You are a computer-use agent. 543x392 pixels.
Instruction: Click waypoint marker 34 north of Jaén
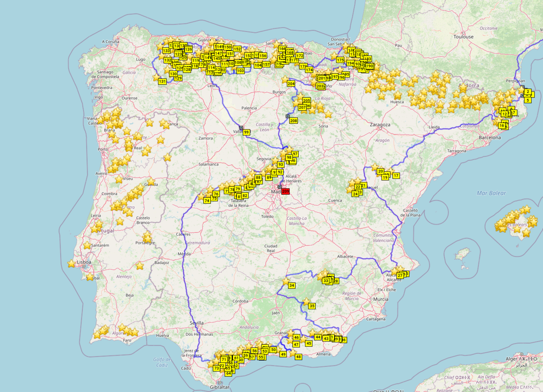(x=291, y=286)
